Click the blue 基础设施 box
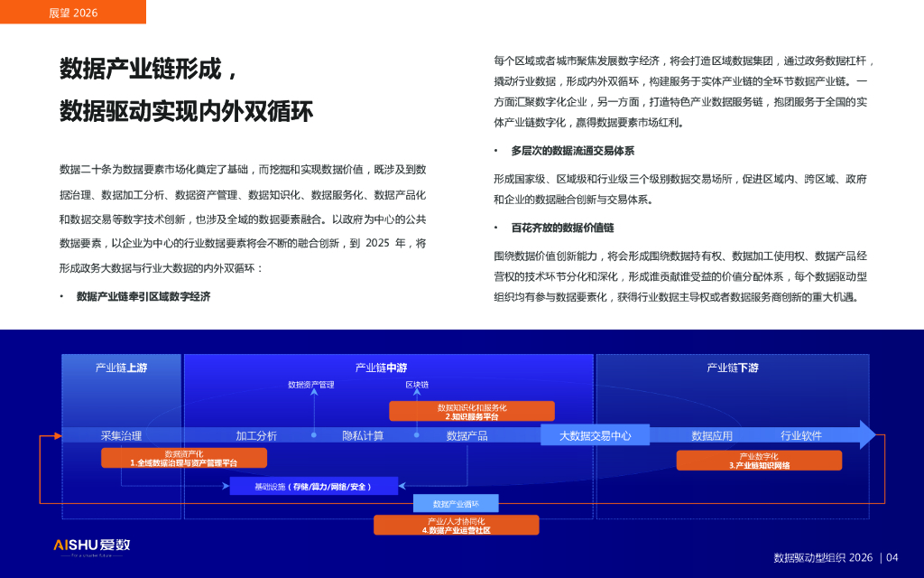This screenshot has height=578, width=924. [312, 487]
